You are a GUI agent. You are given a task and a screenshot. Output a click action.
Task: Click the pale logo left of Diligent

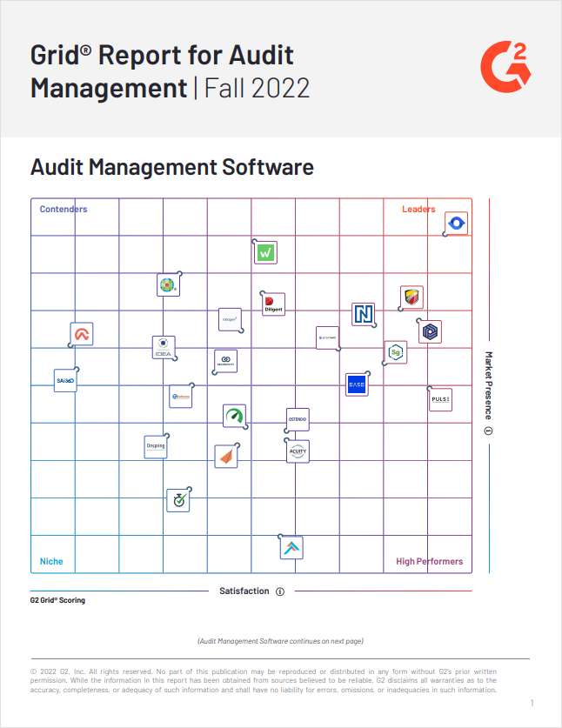click(x=230, y=319)
